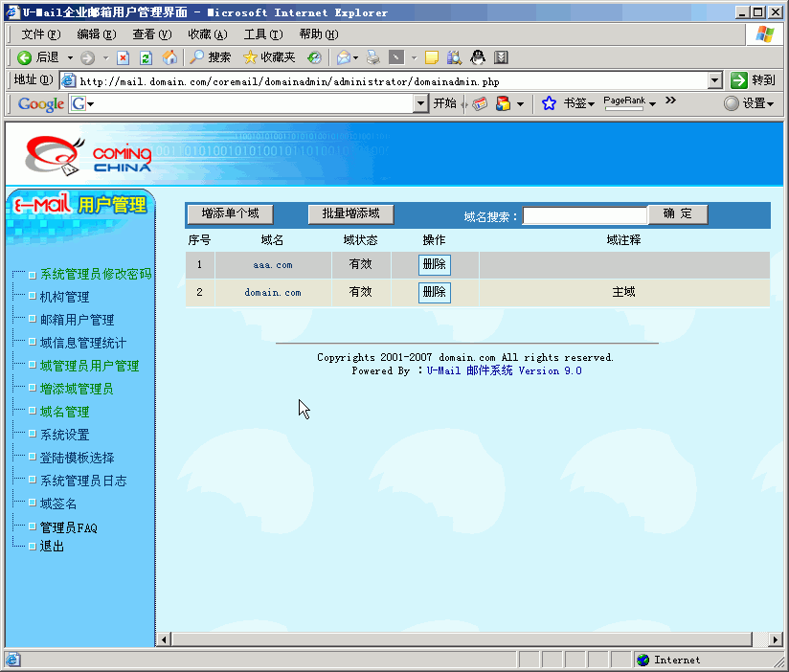Image resolution: width=789 pixels, height=672 pixels.
Task: Click the Go (转到) green arrow button
Action: pyautogui.click(x=753, y=80)
